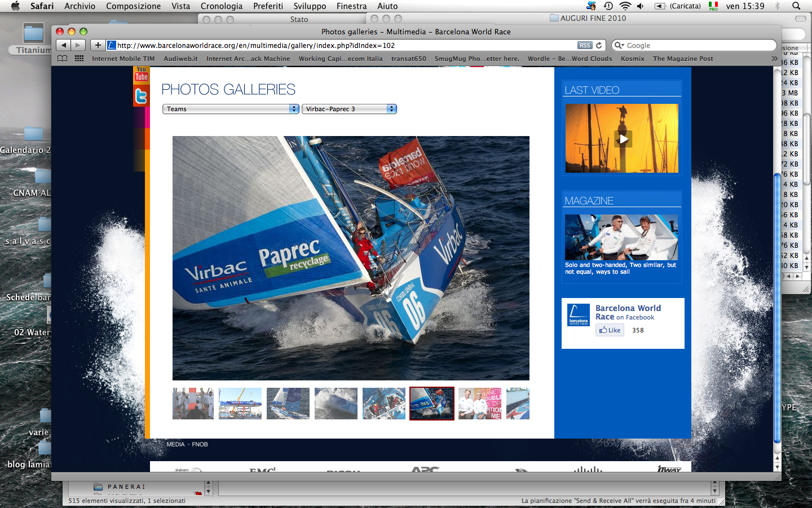Open the Composizione menu

pos(133,6)
